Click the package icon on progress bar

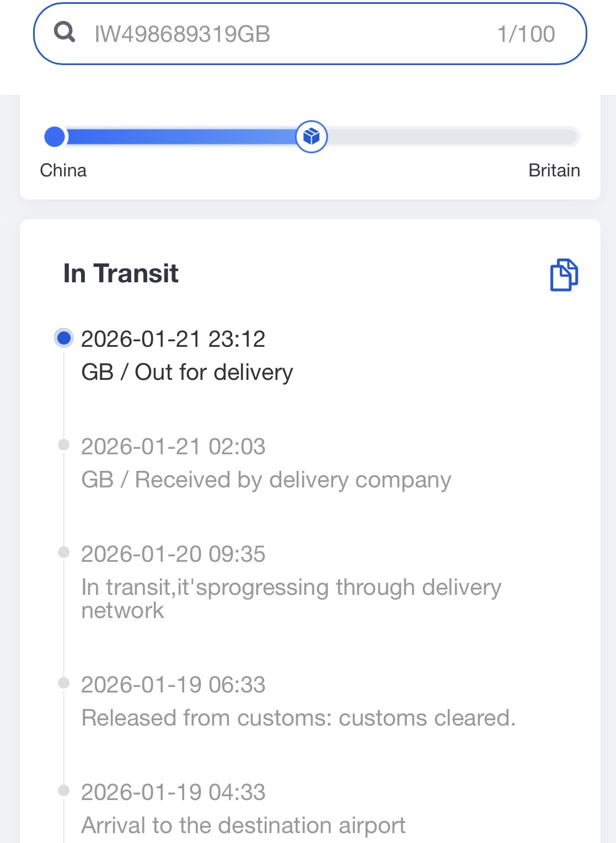tap(312, 136)
